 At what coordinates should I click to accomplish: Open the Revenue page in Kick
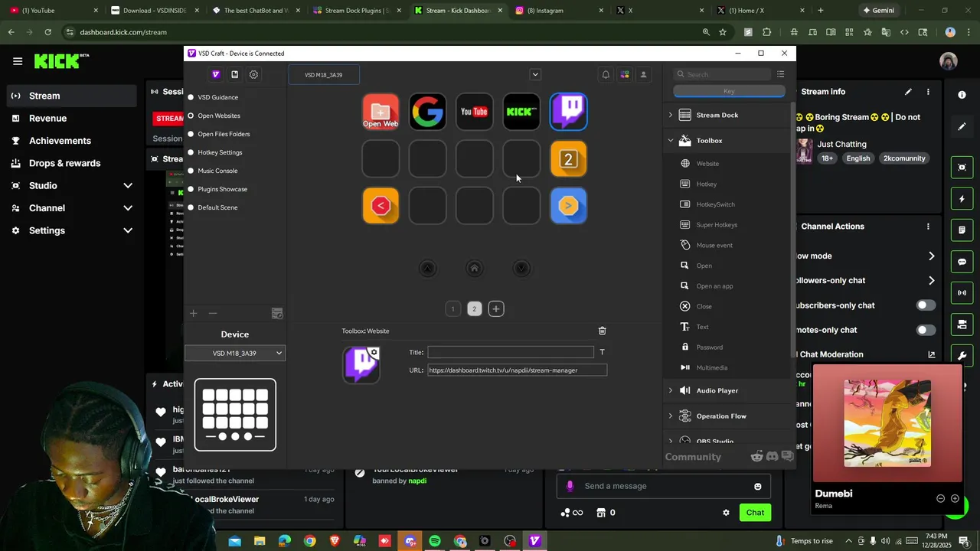(x=47, y=119)
